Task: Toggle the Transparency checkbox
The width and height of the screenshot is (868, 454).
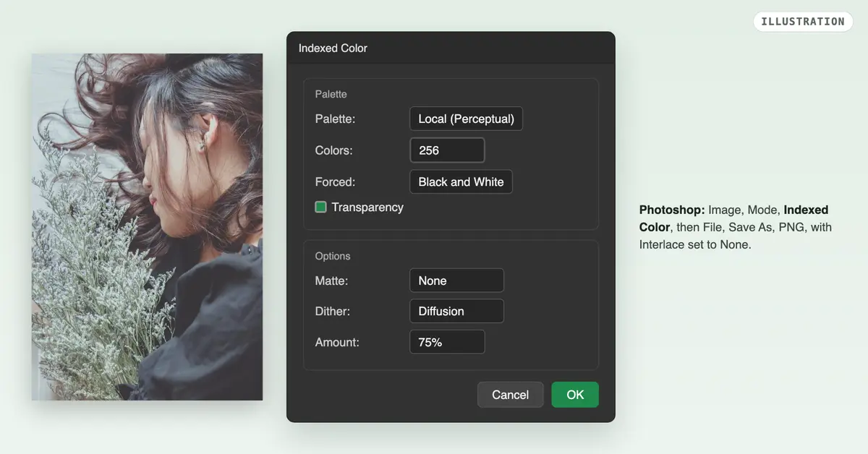Action: (321, 207)
